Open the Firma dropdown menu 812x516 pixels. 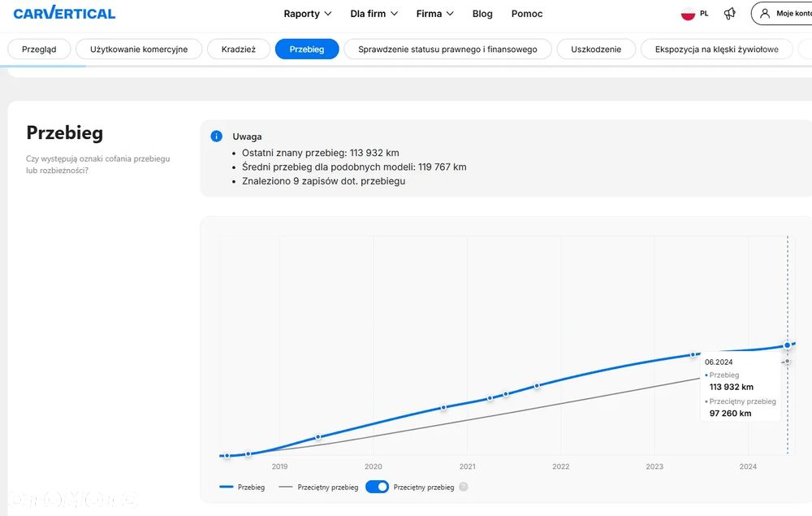[x=434, y=14]
